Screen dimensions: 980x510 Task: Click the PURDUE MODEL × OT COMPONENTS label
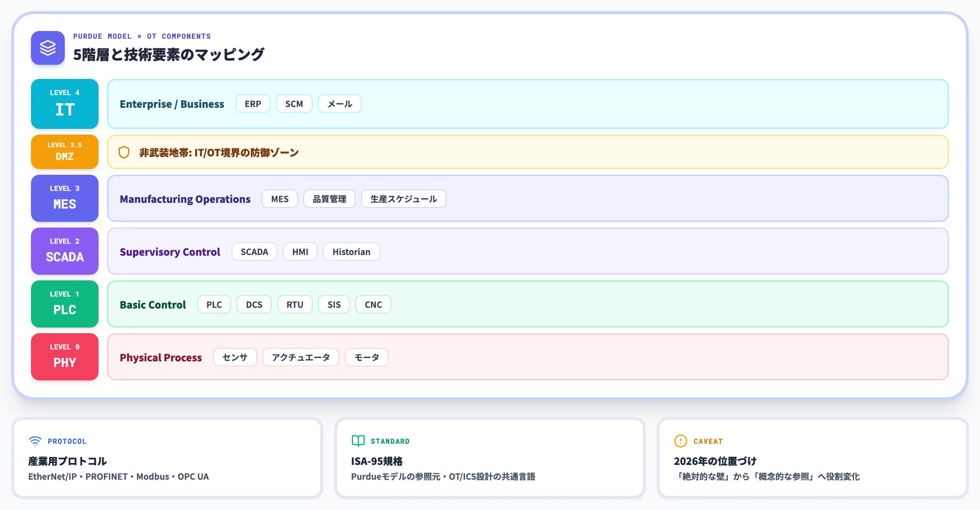pyautogui.click(x=142, y=36)
